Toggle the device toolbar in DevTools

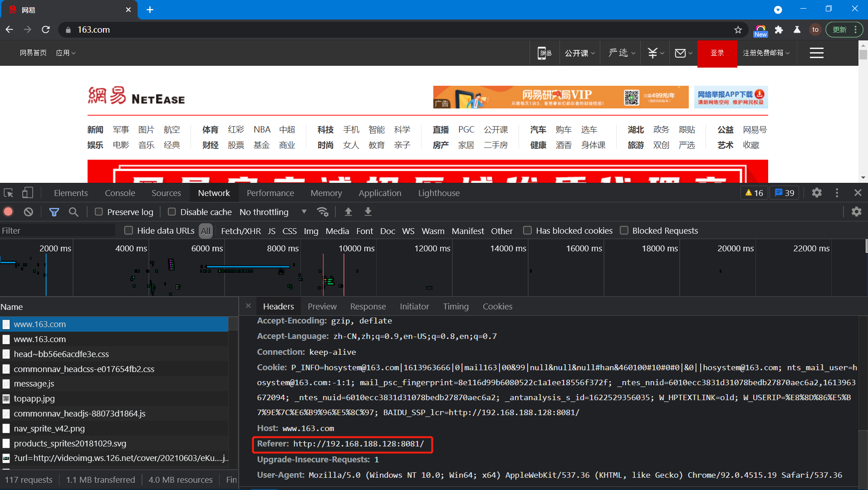28,193
